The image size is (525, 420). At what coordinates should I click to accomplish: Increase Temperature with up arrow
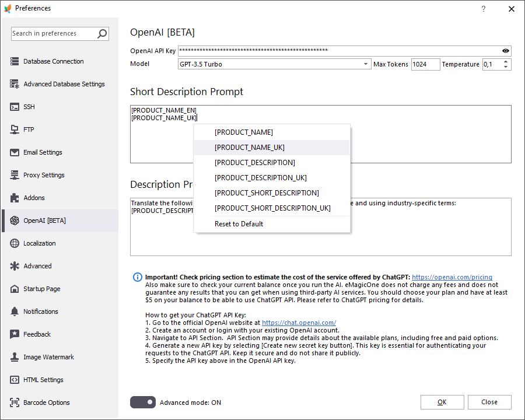point(506,62)
